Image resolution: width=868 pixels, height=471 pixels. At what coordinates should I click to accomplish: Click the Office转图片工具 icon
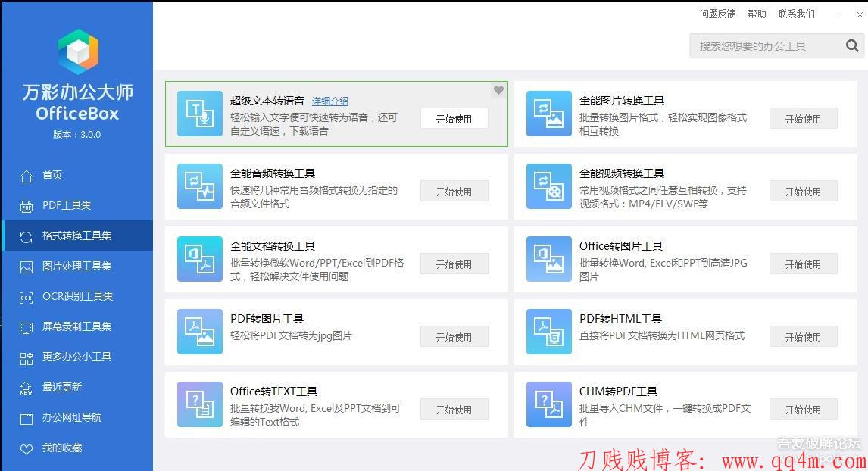548,259
